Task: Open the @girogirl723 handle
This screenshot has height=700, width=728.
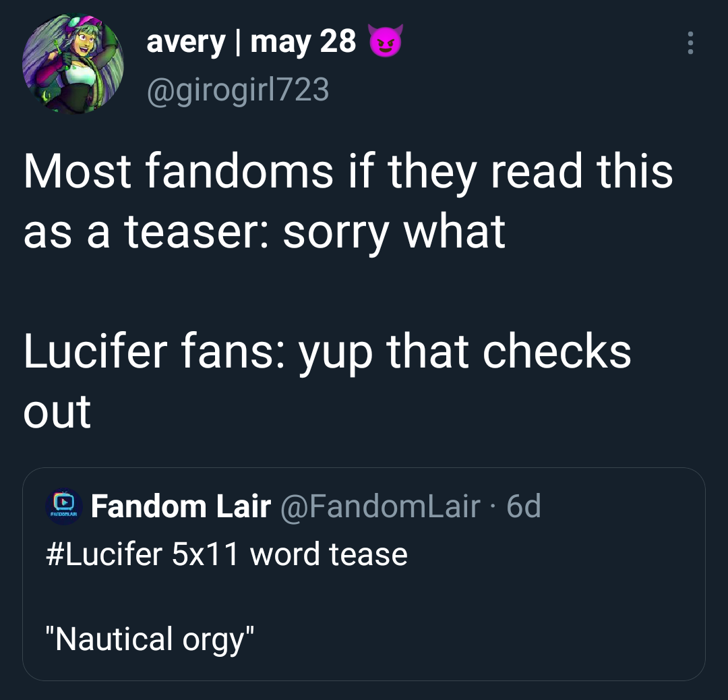Action: (237, 88)
